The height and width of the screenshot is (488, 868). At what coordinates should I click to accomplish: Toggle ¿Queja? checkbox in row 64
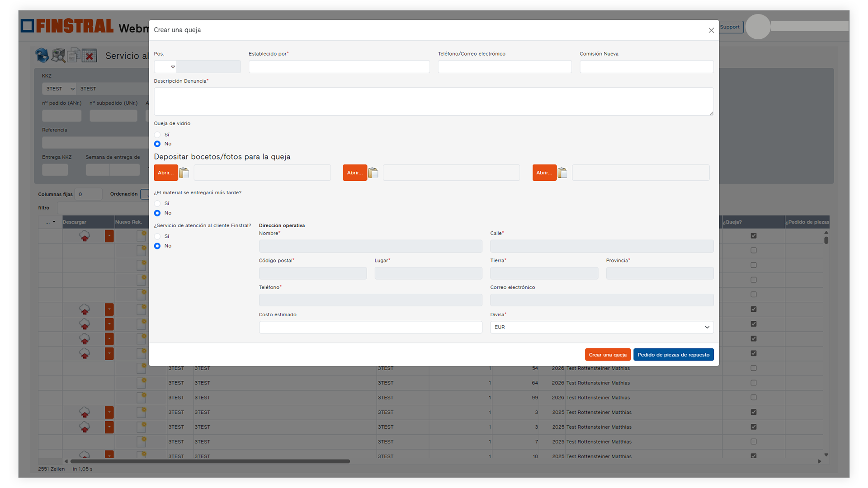point(754,383)
